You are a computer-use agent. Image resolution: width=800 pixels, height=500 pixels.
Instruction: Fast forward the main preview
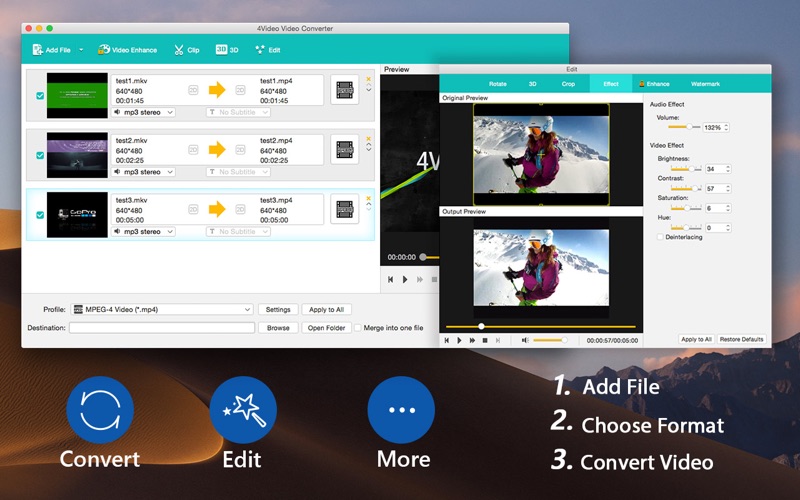pos(420,279)
